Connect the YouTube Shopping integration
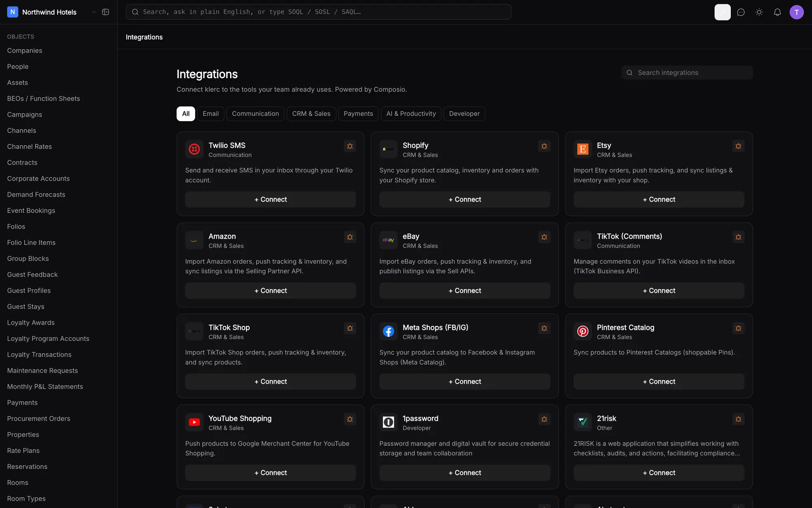812x508 pixels. click(x=270, y=473)
